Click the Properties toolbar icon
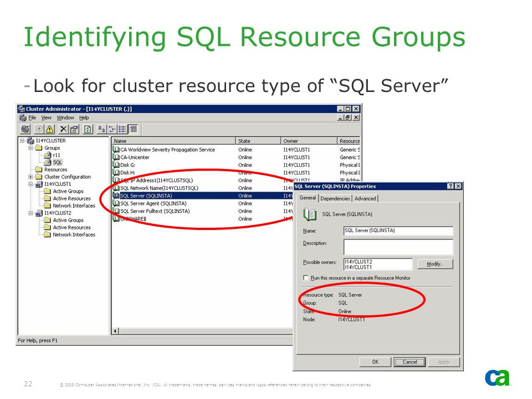532x399 pixels. [74, 129]
